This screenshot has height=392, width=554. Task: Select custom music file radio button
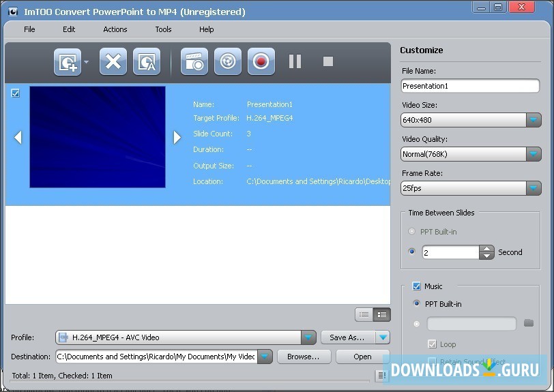coord(417,324)
